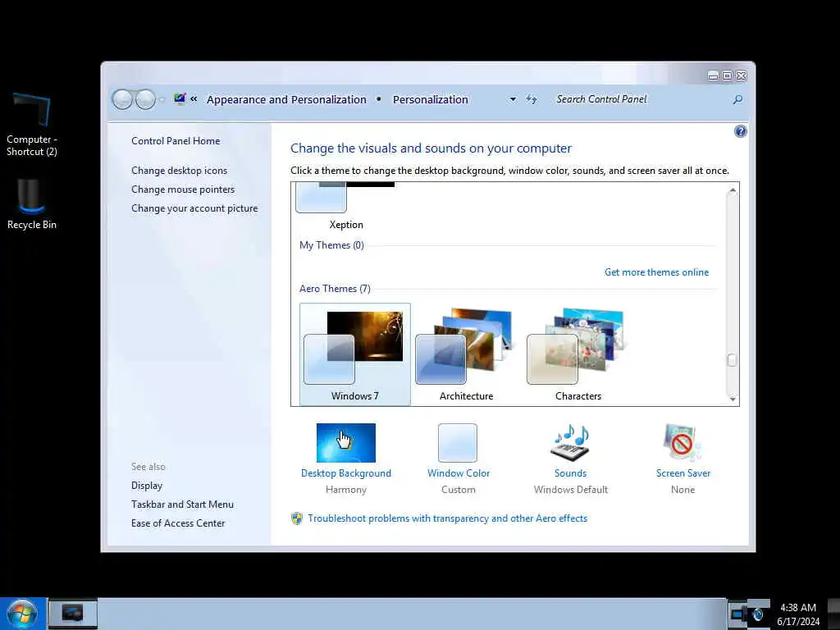Viewport: 840px width, 630px height.
Task: Click Get more themes online
Action: click(657, 272)
